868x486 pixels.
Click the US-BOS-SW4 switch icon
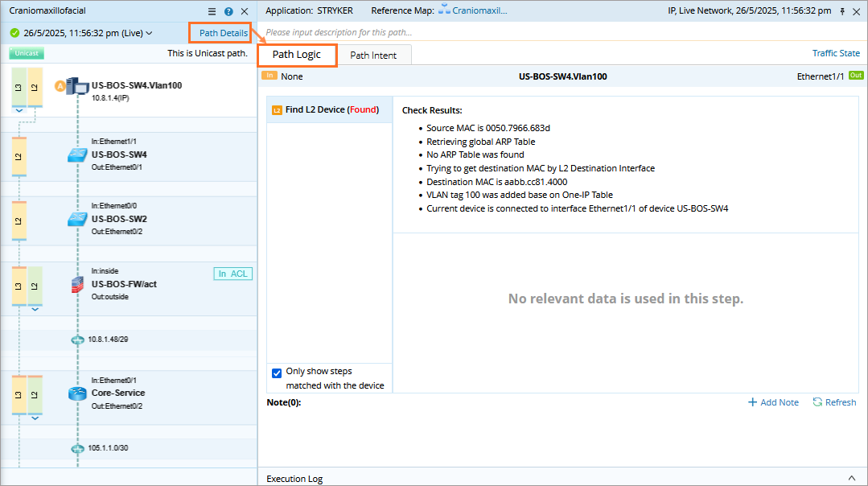(77, 154)
